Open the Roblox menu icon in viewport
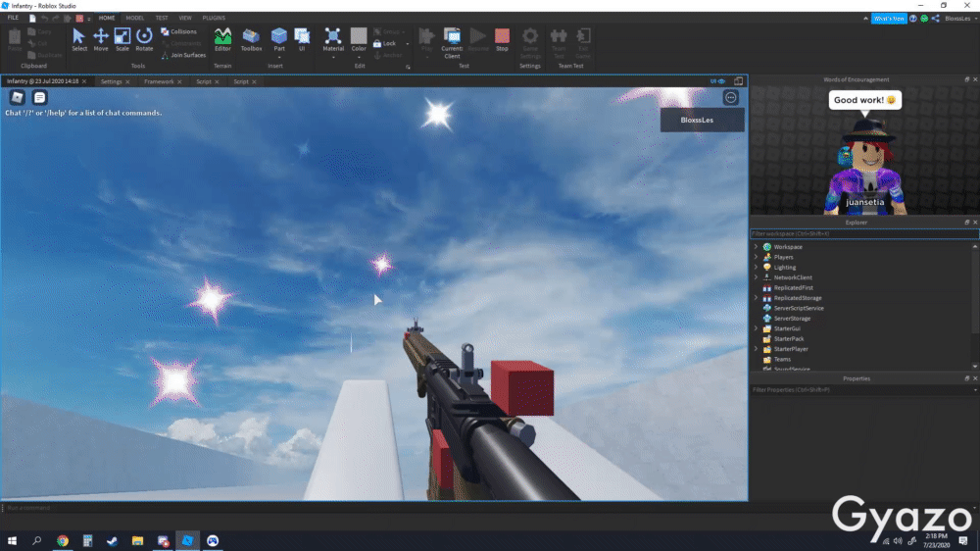The height and width of the screenshot is (551, 980). tap(17, 98)
